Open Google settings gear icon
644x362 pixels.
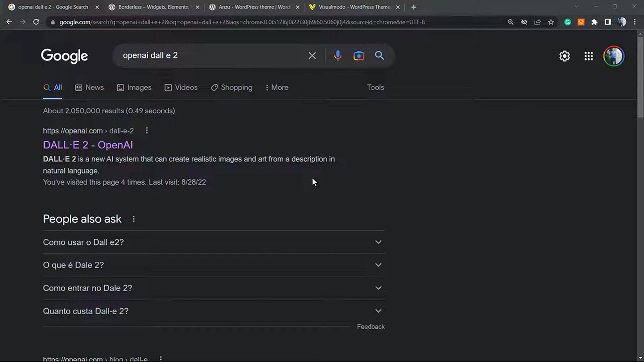click(x=565, y=56)
